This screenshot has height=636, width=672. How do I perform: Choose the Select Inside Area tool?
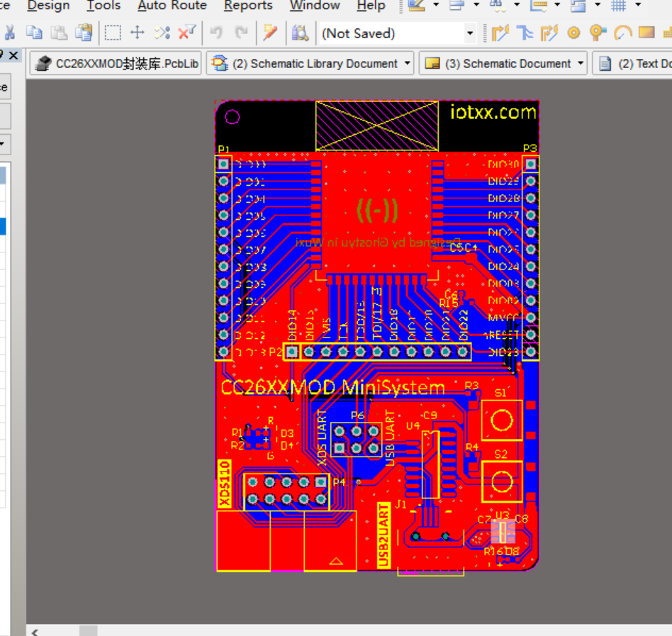[113, 33]
